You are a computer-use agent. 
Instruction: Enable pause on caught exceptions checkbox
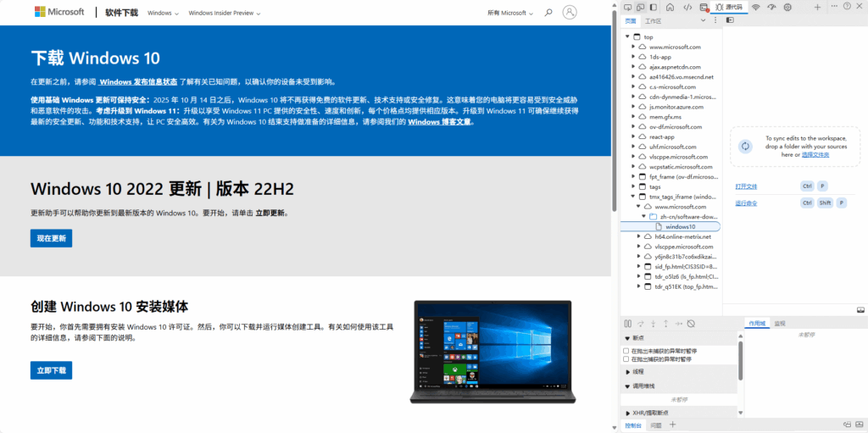pyautogui.click(x=626, y=359)
